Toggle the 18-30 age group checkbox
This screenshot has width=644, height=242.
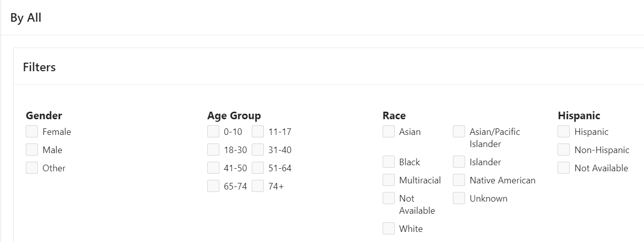pyautogui.click(x=213, y=150)
